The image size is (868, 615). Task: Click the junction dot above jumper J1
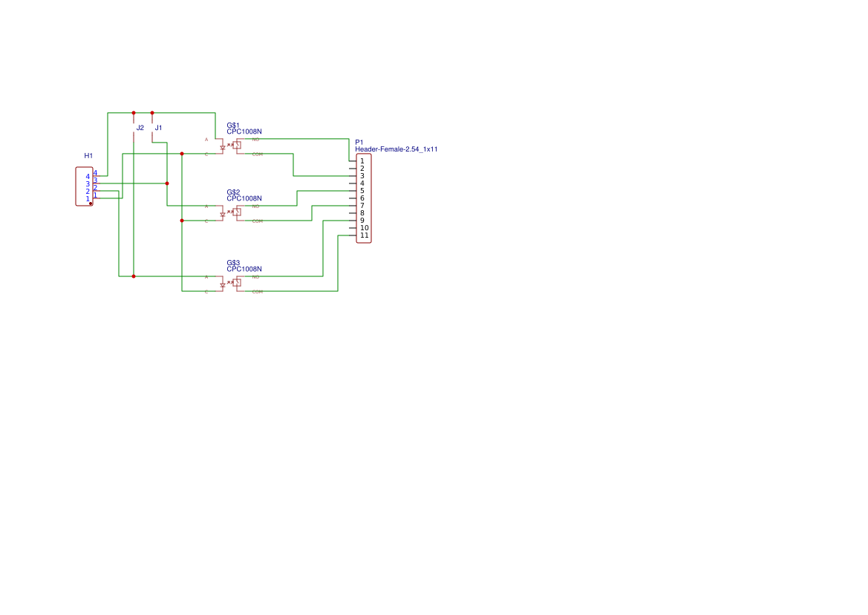(151, 112)
